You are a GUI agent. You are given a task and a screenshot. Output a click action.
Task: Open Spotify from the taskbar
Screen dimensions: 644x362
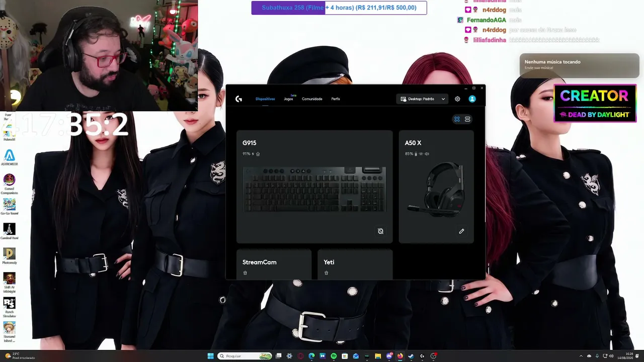[x=334, y=356]
